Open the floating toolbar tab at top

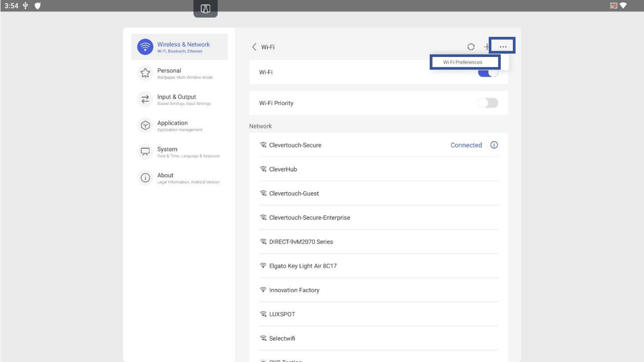(x=206, y=9)
